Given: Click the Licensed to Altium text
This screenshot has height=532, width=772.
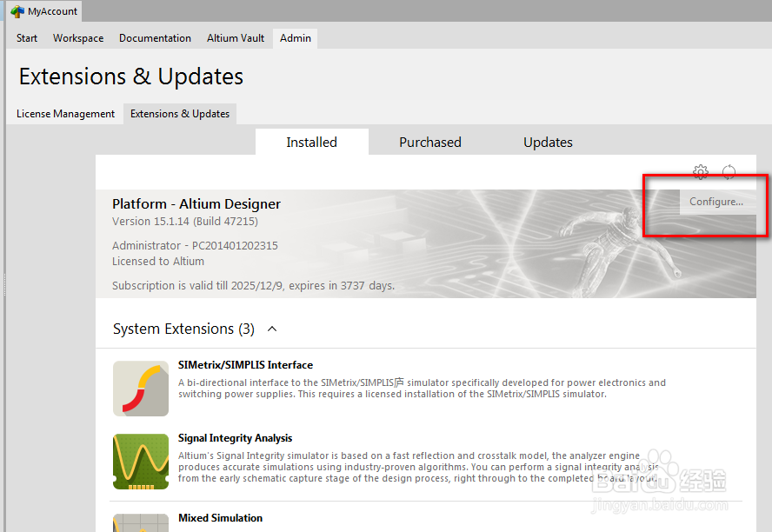Looking at the screenshot, I should 158,262.
